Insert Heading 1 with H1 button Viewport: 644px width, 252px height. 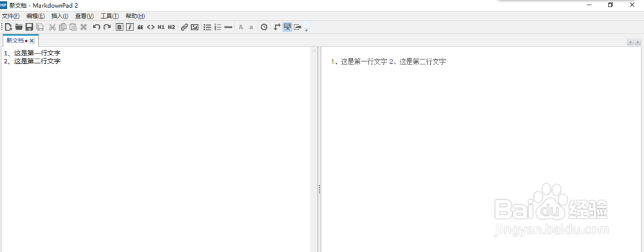point(161,27)
